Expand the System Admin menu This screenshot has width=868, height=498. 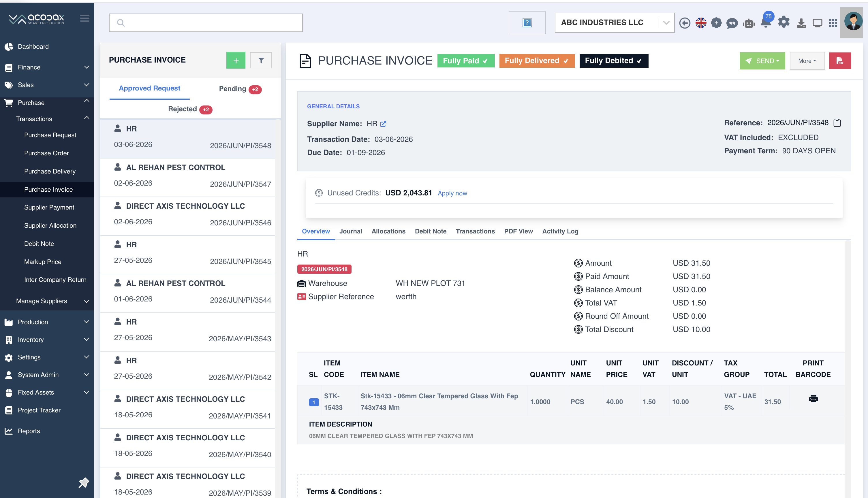[47, 375]
